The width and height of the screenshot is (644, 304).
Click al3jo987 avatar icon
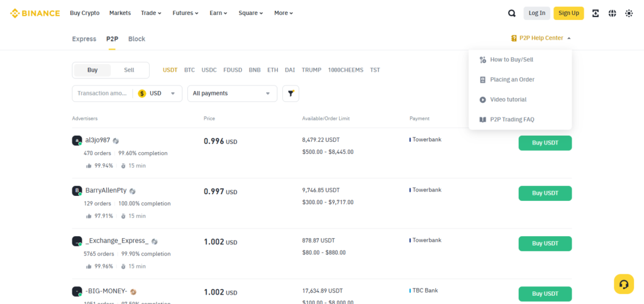[77, 141]
